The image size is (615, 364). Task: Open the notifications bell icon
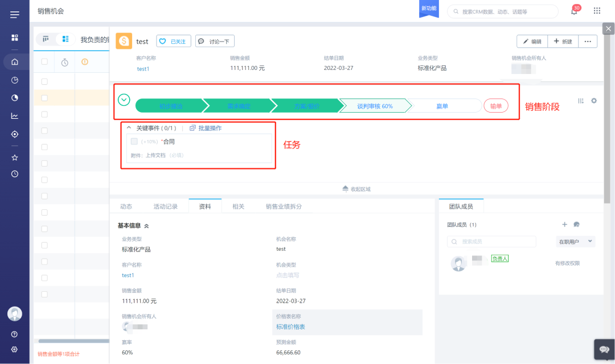point(574,11)
